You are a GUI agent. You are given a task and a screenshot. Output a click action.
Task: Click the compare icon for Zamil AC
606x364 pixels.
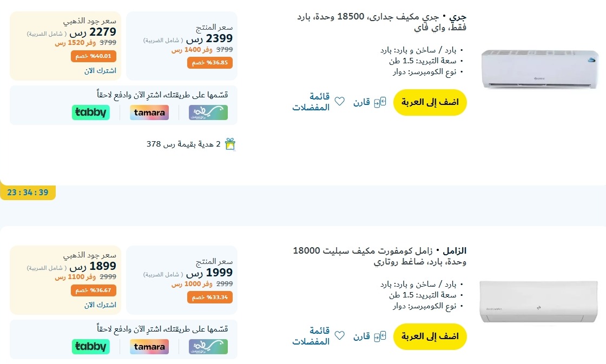[x=382, y=336]
